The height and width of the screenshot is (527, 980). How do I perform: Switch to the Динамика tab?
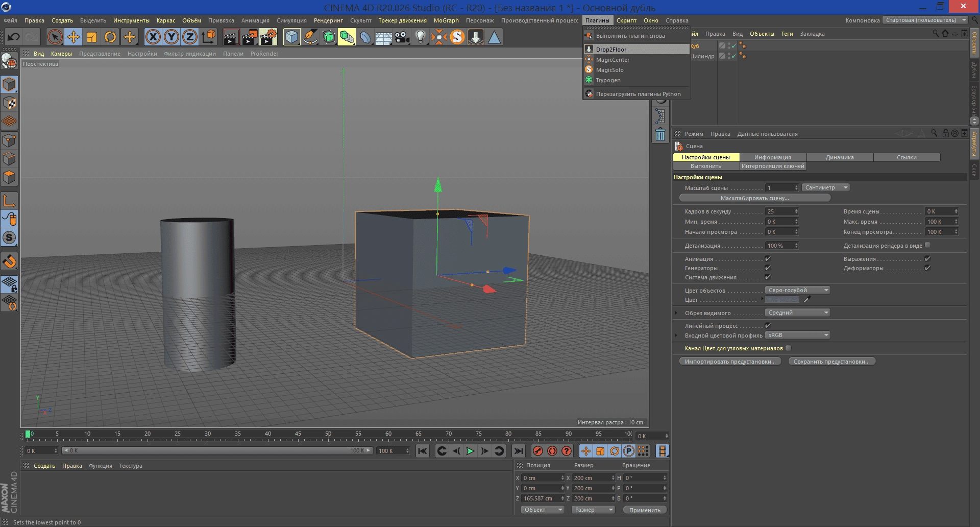(840, 157)
